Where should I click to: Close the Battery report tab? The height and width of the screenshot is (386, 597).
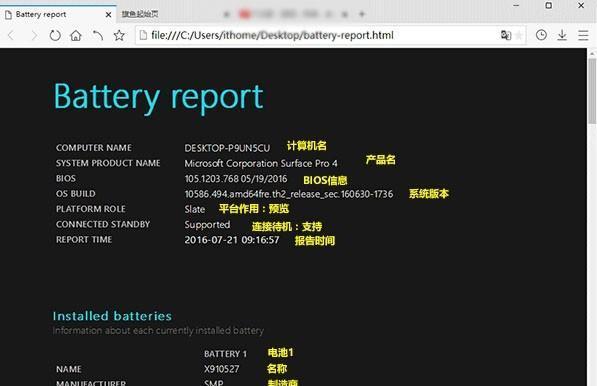coord(108,14)
